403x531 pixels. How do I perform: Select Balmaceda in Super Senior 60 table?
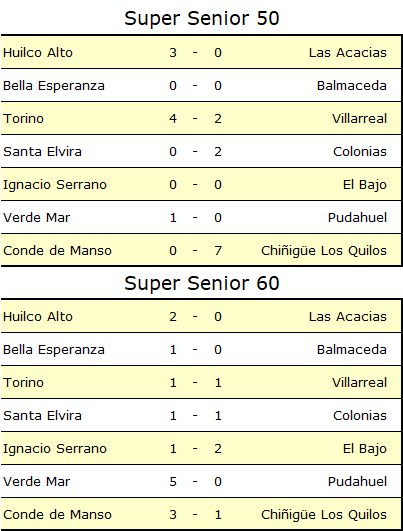point(352,350)
